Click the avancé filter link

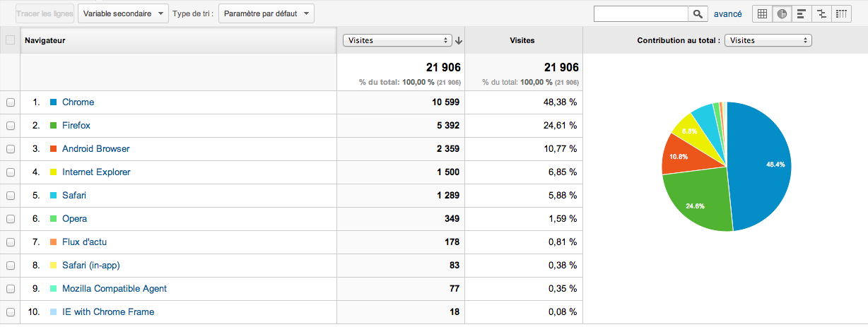click(728, 13)
